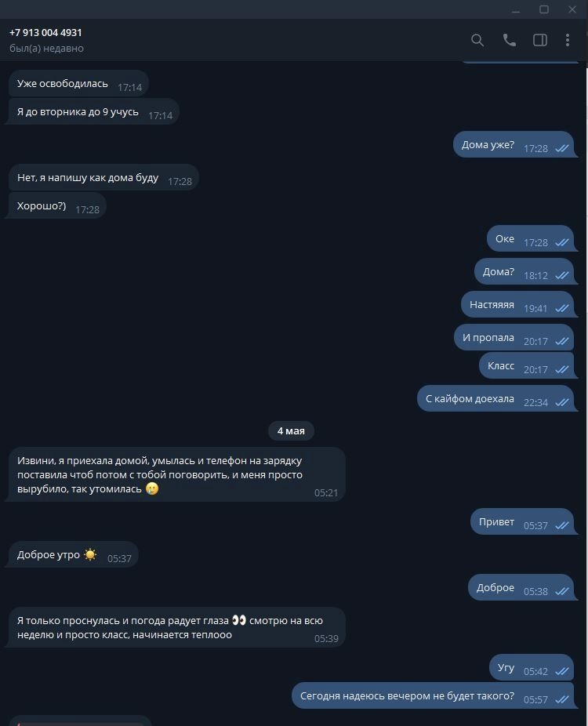588x726 pixels.
Task: Click the read checkmarks on 'Оке' message
Action: 562,242
